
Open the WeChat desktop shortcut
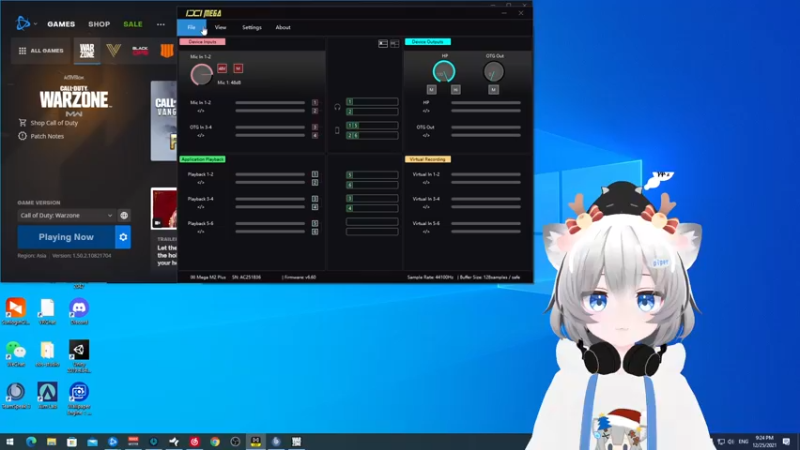[x=15, y=354]
